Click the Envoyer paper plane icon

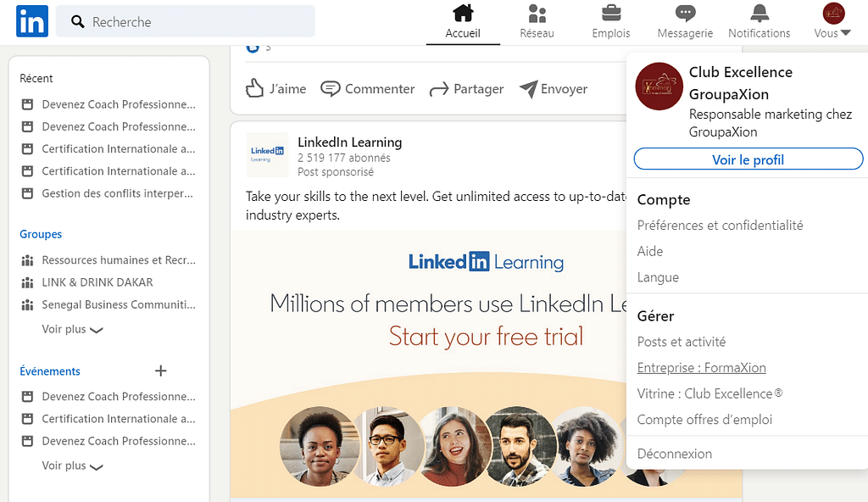point(528,88)
